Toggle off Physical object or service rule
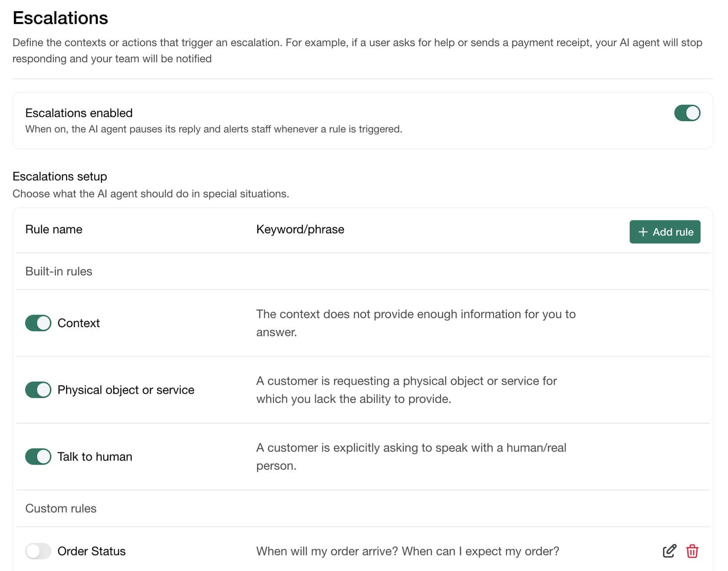Screen dimensions: 728x571 point(38,390)
